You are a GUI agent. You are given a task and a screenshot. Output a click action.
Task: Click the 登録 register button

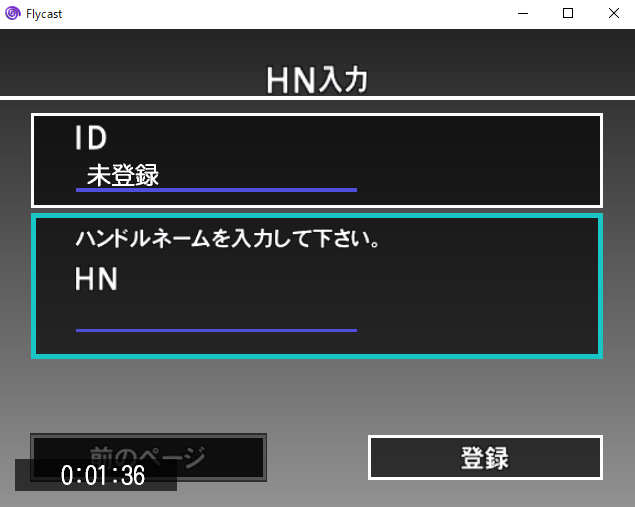(x=485, y=458)
